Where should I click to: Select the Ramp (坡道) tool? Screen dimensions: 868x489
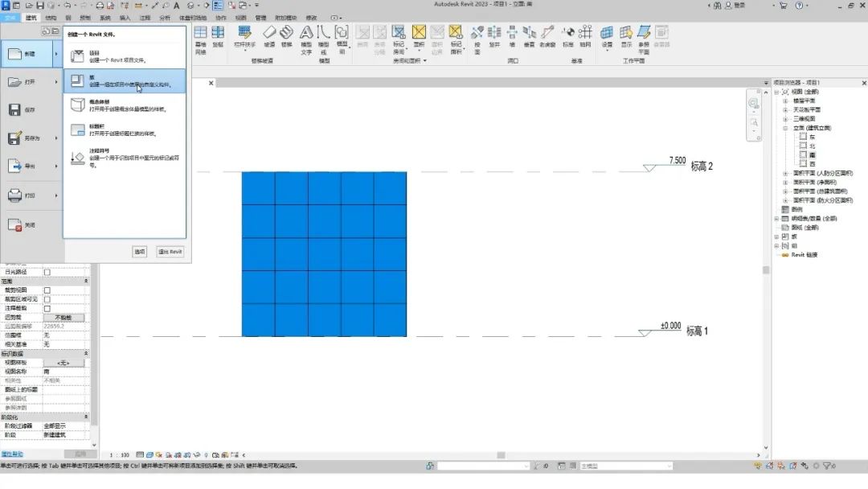tap(269, 36)
